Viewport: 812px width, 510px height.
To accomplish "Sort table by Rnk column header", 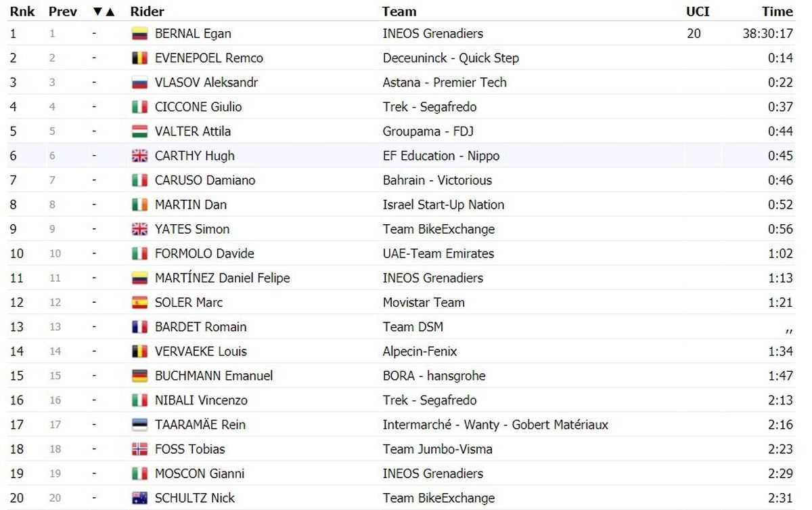I will (x=22, y=12).
